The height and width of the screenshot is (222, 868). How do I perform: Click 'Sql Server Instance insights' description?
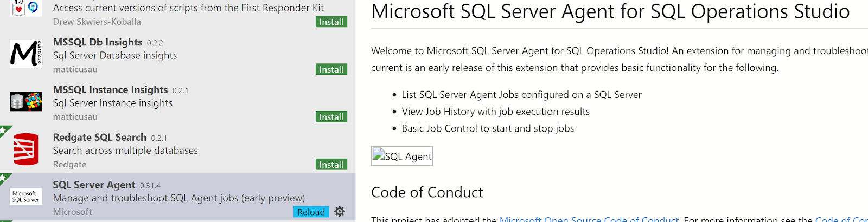(x=113, y=103)
